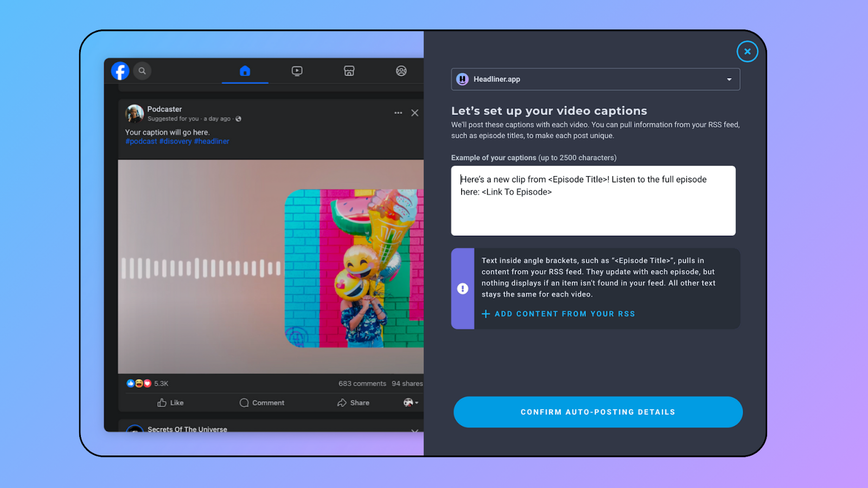The width and height of the screenshot is (868, 488).
Task: Comment on the Podcaster post
Action: pos(262,403)
